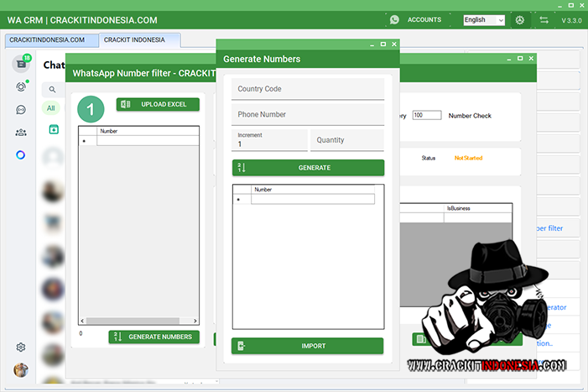The width and height of the screenshot is (588, 392).
Task: Click the green Generate button
Action: (308, 168)
